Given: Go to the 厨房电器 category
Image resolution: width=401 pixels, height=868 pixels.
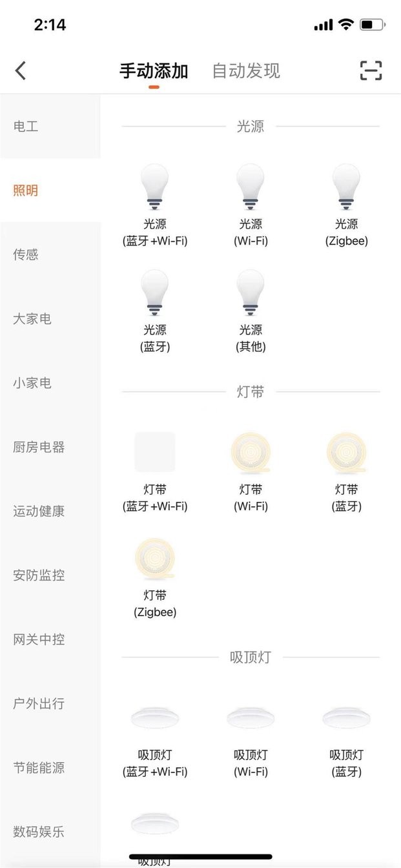Looking at the screenshot, I should [39, 447].
